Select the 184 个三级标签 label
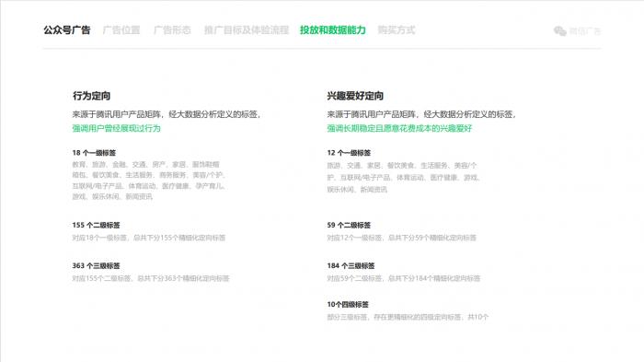The image size is (644, 362). pyautogui.click(x=351, y=265)
